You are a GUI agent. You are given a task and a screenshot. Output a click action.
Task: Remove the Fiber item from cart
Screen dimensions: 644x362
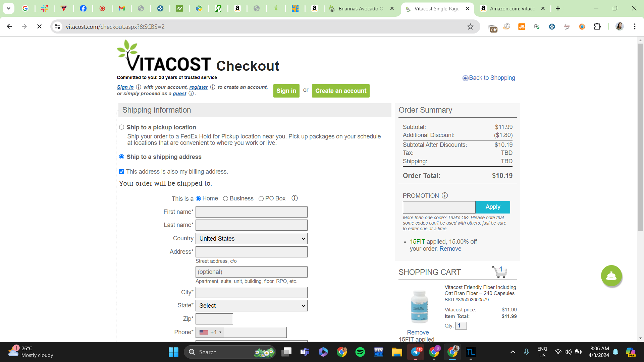[418, 333]
